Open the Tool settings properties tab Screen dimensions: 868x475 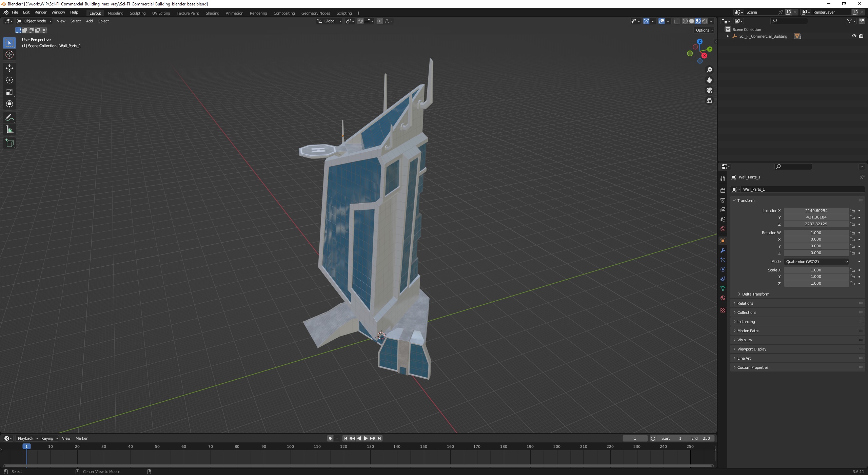(723, 178)
